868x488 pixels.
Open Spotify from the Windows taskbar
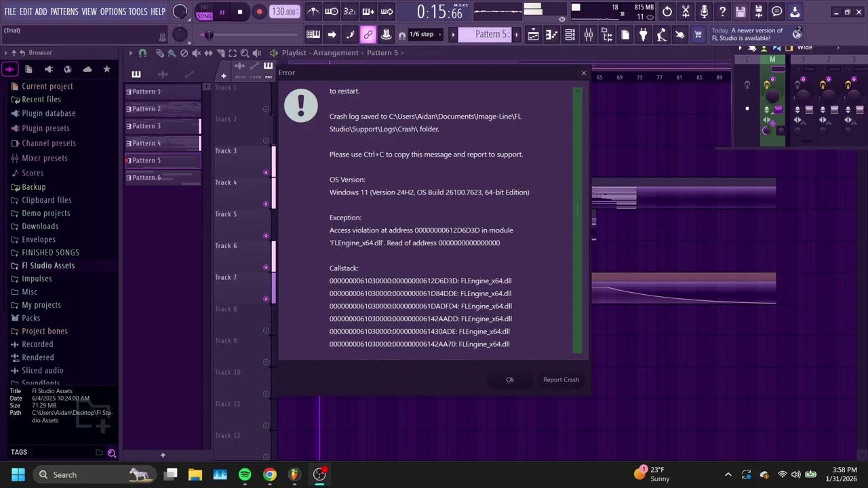pyautogui.click(x=245, y=474)
